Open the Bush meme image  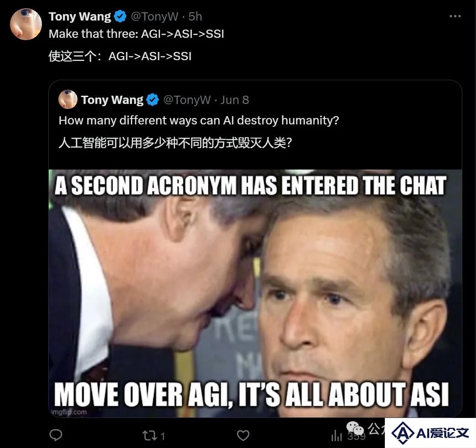(x=255, y=293)
